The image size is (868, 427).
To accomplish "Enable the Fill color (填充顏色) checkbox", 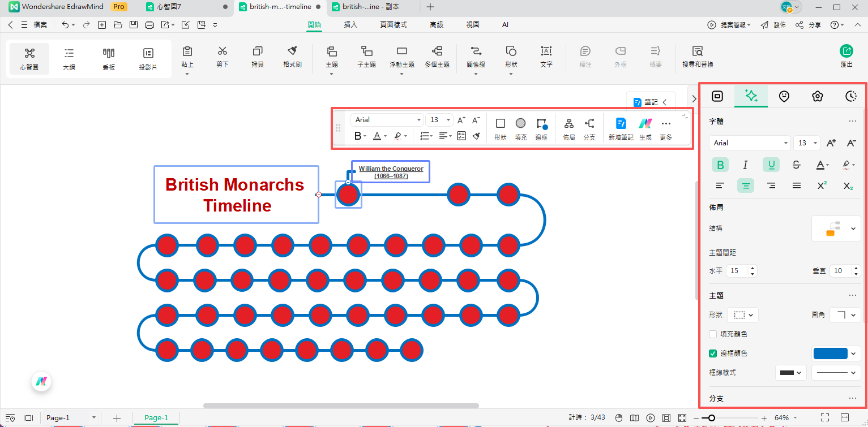I will (x=713, y=334).
